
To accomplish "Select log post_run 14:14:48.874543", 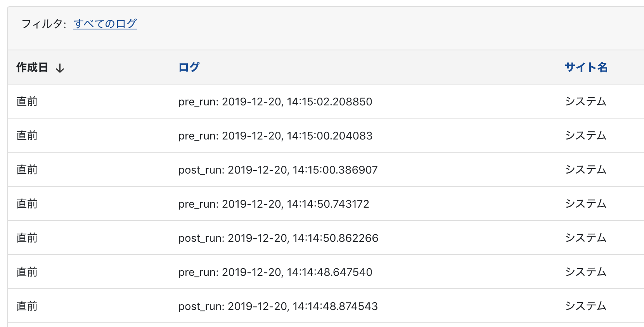I will [x=278, y=306].
